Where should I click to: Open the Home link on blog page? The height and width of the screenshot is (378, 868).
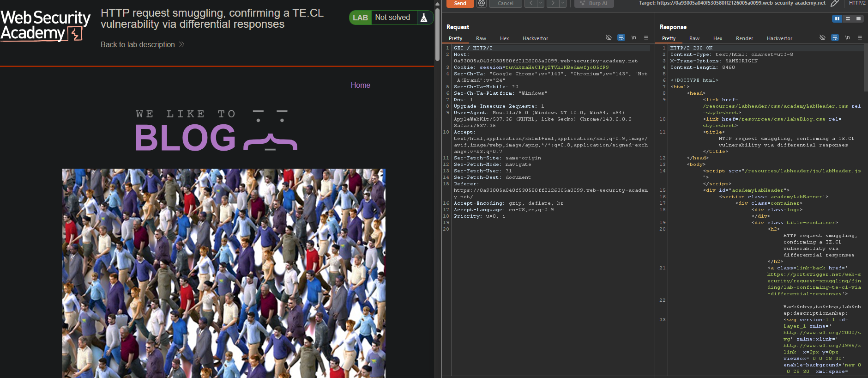point(361,85)
